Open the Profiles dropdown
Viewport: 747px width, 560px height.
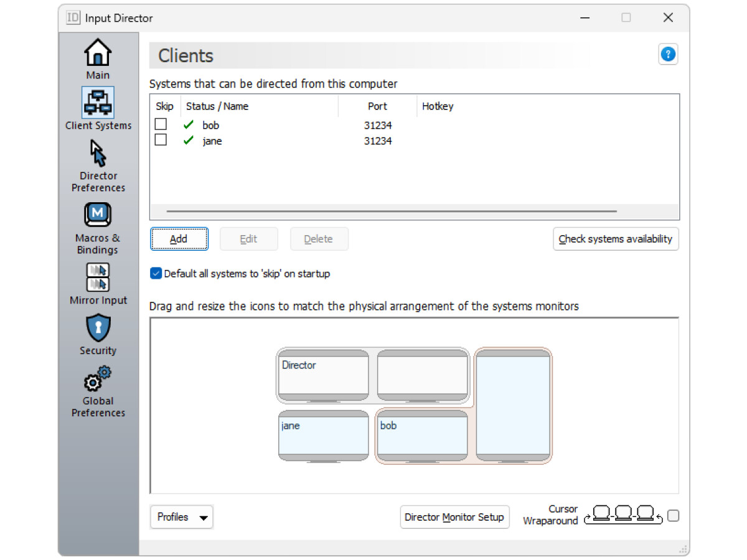point(182,517)
